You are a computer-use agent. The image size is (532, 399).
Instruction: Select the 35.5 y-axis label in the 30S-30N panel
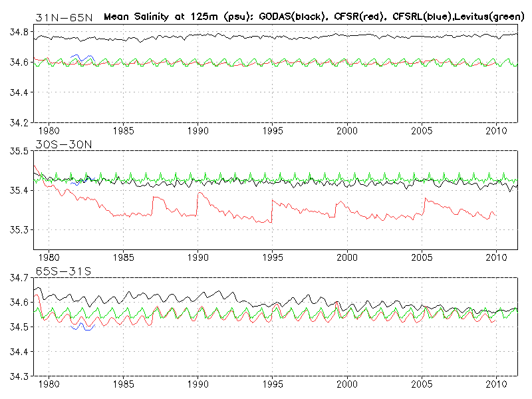click(19, 151)
